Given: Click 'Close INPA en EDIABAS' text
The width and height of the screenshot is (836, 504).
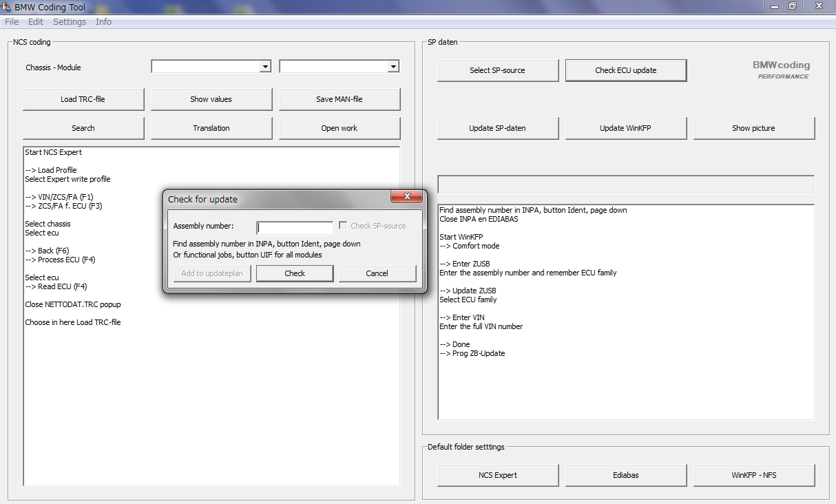Looking at the screenshot, I should point(479,219).
